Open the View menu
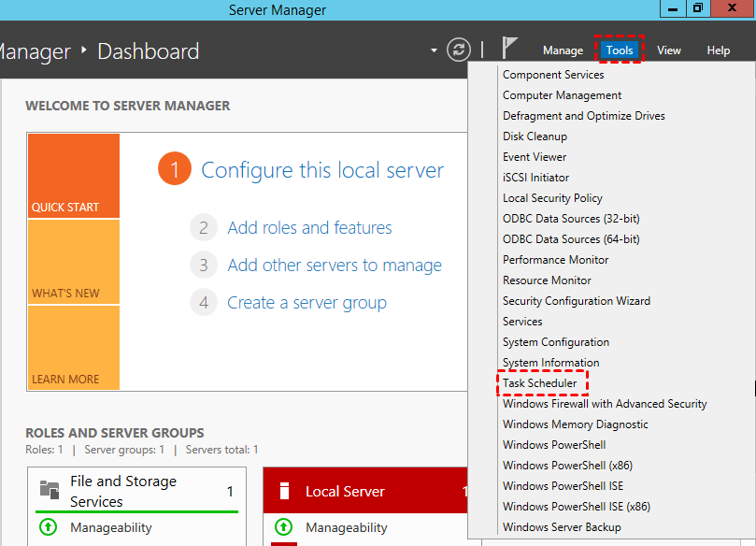Image resolution: width=756 pixels, height=546 pixels. pyautogui.click(x=668, y=50)
